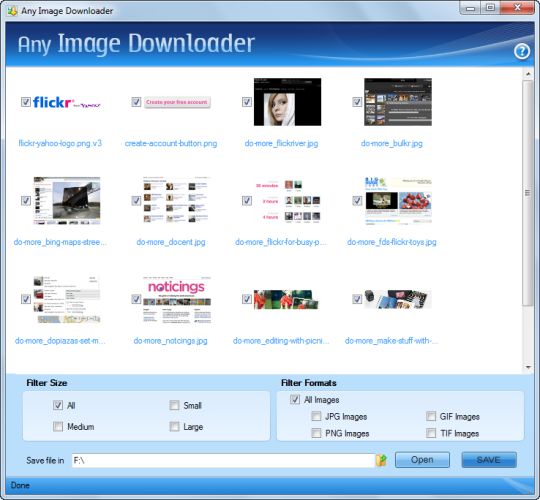The image size is (540, 500).
Task: Toggle the JPG Images format checkbox
Action: [316, 416]
